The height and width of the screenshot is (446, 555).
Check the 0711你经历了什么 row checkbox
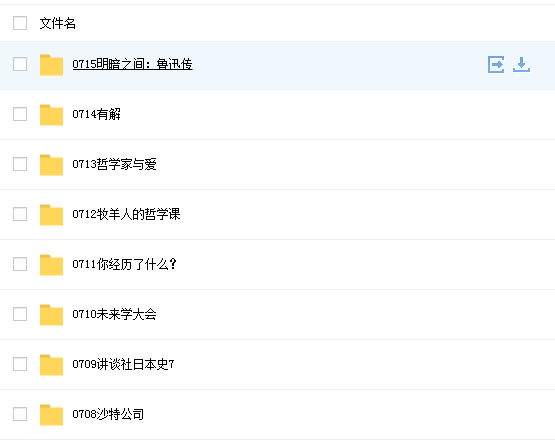pyautogui.click(x=20, y=264)
